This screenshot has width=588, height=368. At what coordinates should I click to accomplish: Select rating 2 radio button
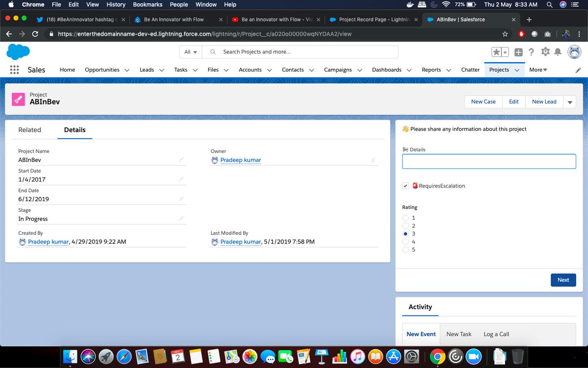coord(405,226)
